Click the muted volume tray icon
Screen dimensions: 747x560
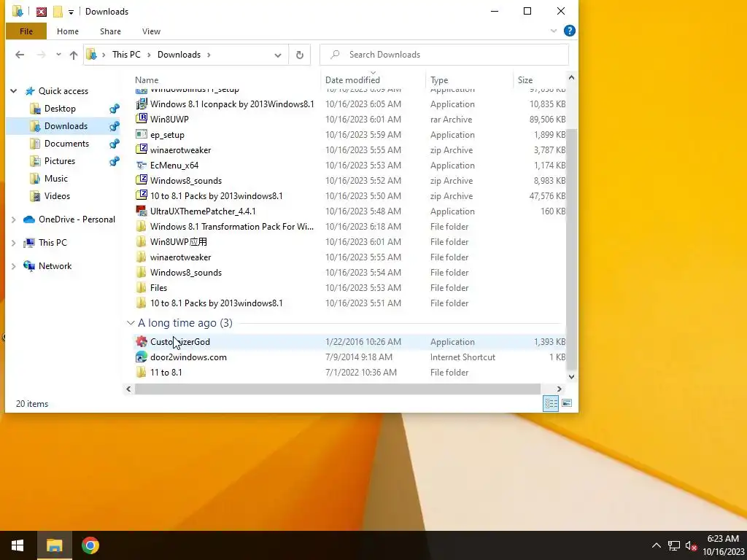point(691,545)
